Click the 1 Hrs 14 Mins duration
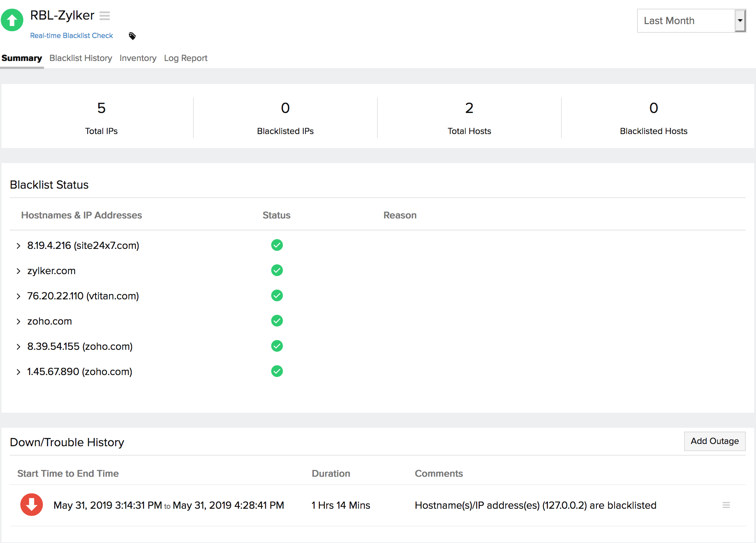Viewport: 756px width, 543px height. click(x=341, y=505)
